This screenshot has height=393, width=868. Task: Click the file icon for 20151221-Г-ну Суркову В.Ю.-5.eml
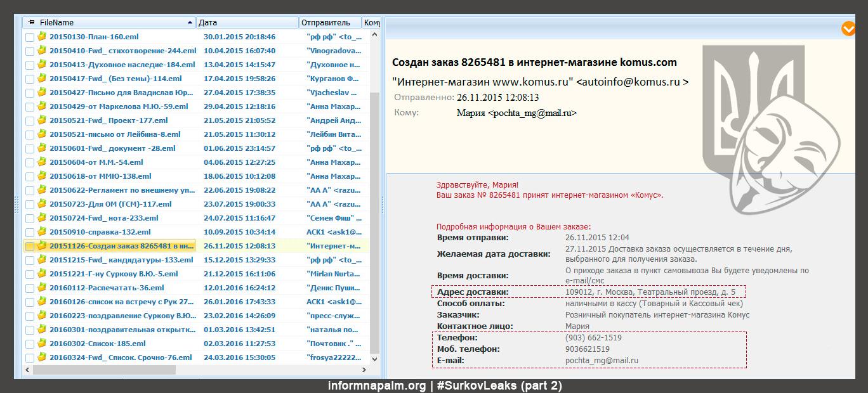[x=42, y=273]
